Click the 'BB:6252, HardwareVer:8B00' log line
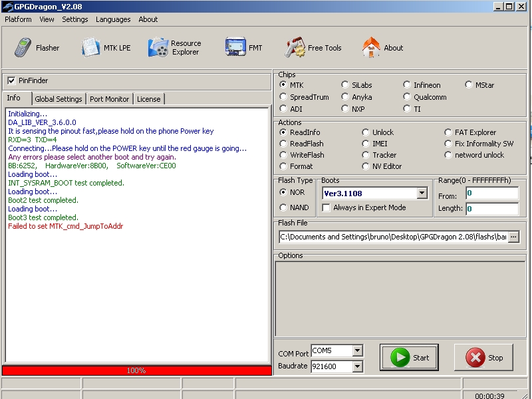532x399 pixels. pyautogui.click(x=92, y=166)
